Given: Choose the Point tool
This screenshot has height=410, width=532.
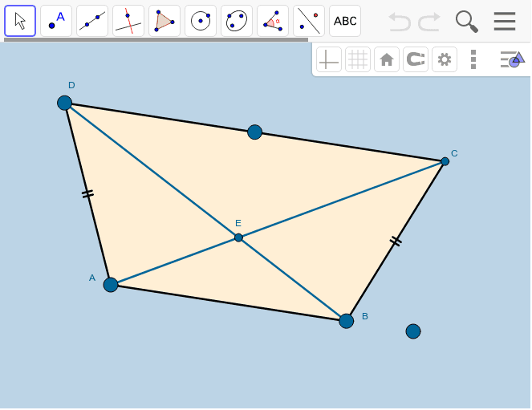Looking at the screenshot, I should (x=56, y=21).
